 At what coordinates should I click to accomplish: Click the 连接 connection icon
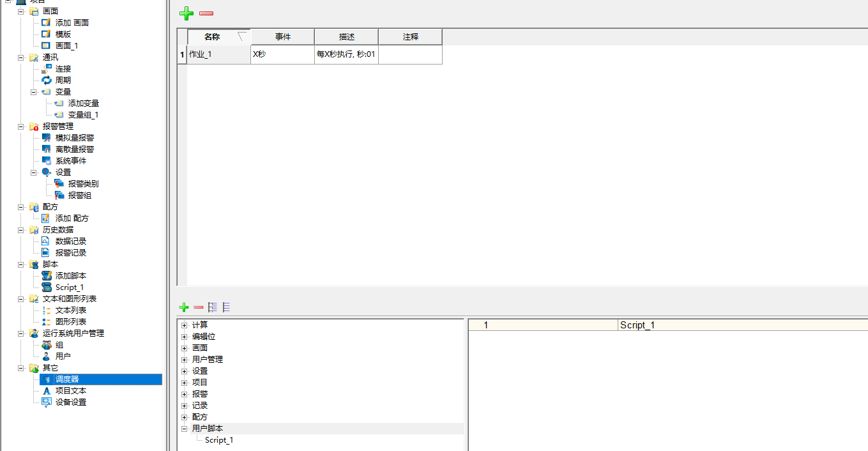[x=46, y=68]
